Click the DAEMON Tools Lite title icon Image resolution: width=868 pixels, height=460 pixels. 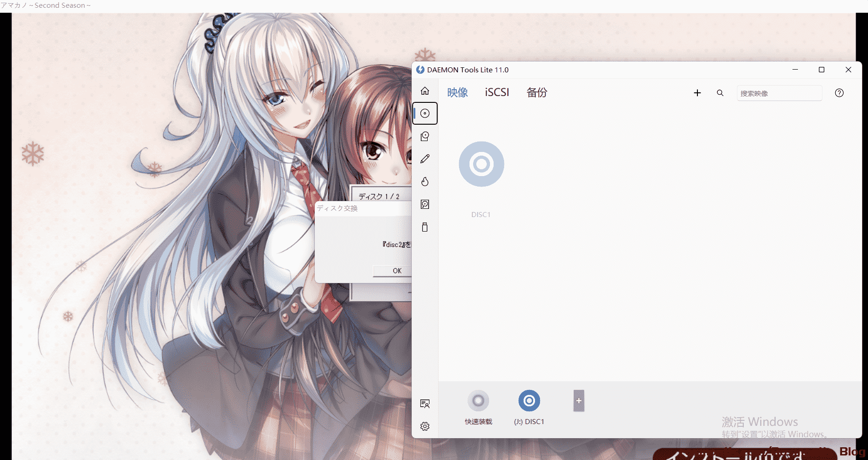(420, 70)
